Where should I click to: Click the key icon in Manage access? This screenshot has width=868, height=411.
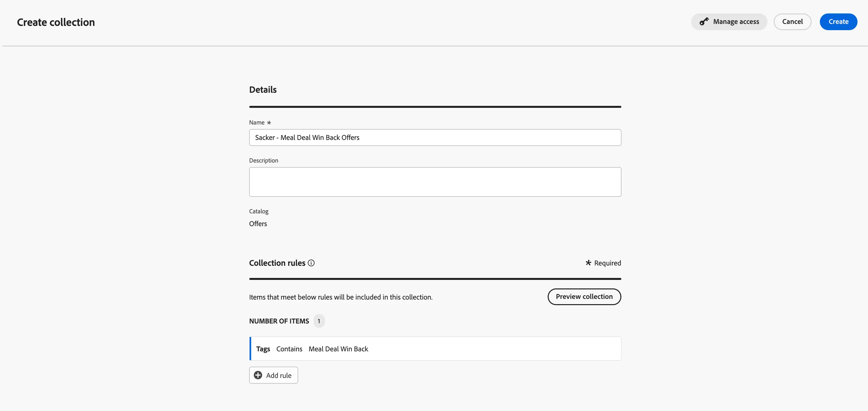point(704,22)
